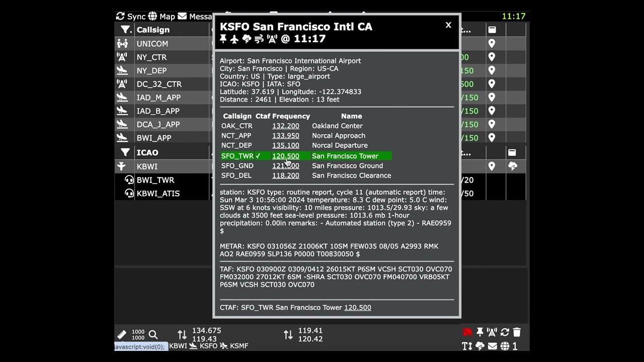The width and height of the screenshot is (644, 362).
Task: Expand the KBWI station group
Action: pyautogui.click(x=123, y=166)
